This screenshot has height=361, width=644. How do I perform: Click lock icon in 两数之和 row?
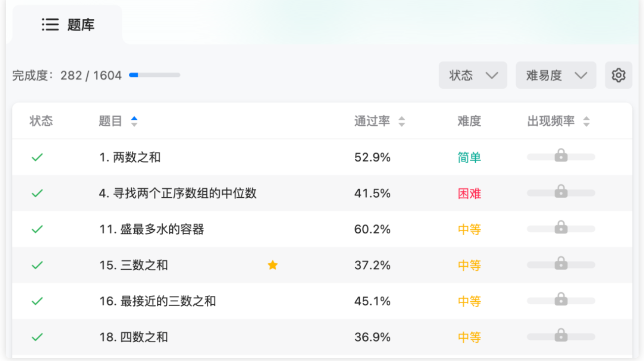tap(561, 156)
